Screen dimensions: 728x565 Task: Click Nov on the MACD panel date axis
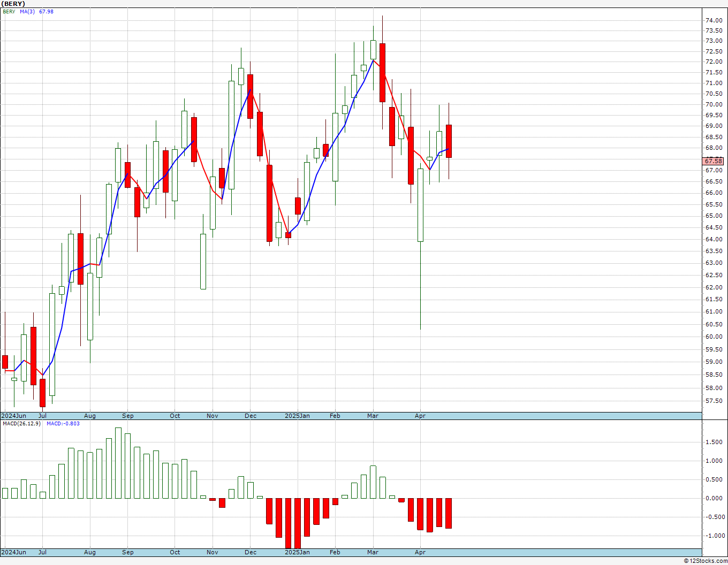pyautogui.click(x=213, y=552)
